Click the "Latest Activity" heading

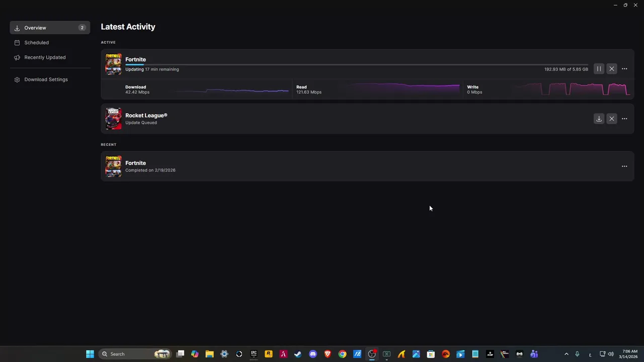[x=128, y=27]
